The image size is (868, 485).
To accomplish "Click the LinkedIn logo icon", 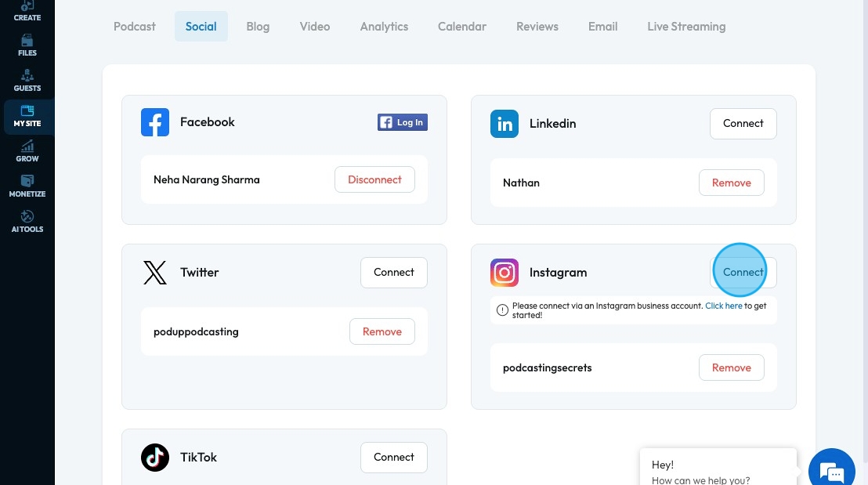I will (505, 124).
